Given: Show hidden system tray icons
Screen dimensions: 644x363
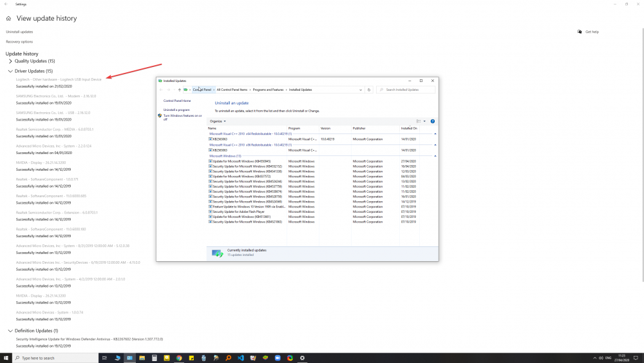Looking at the screenshot, I should click(x=594, y=358).
